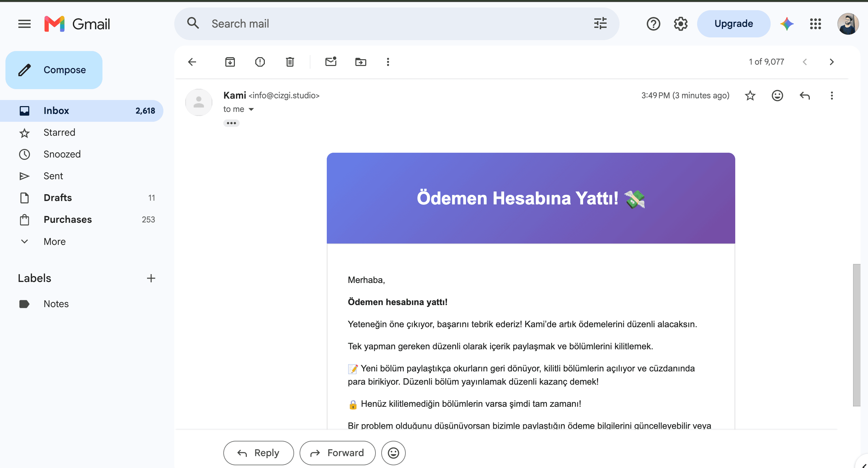Open the Google apps grid
The height and width of the screenshot is (468, 868).
815,24
